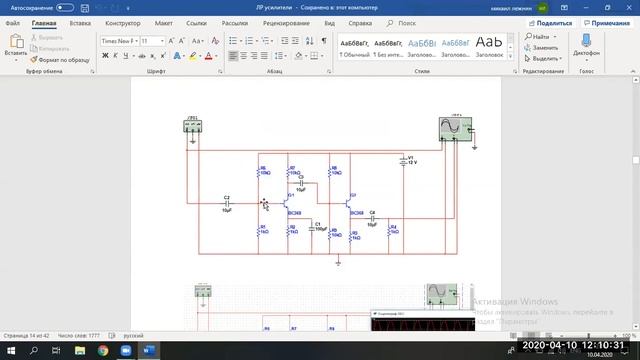Toggle underline Ч formatting
Image resolution: width=640 pixels, height=360 pixels.
click(126, 56)
